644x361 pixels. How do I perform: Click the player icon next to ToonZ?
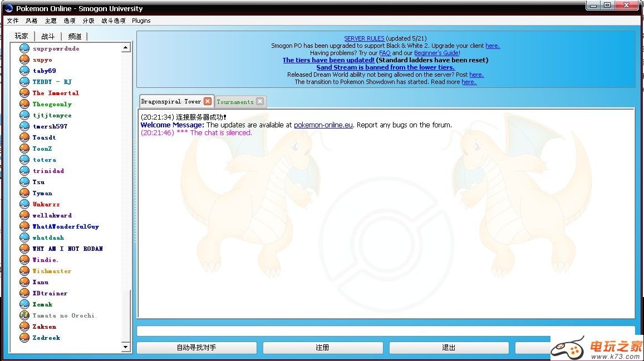coord(24,149)
